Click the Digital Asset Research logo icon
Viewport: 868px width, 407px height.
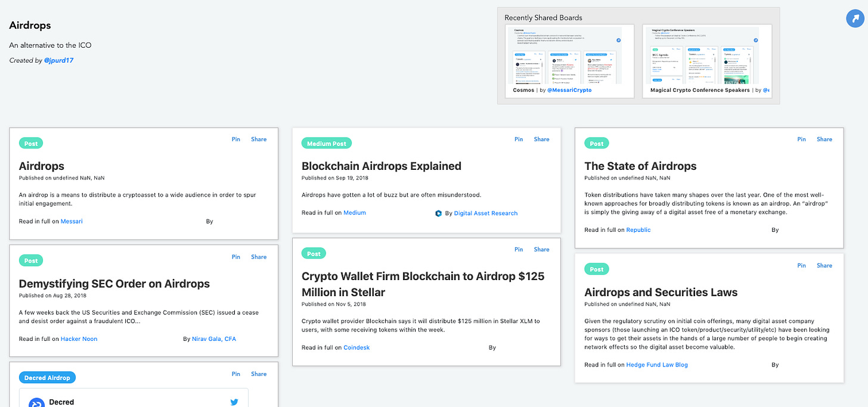point(439,213)
